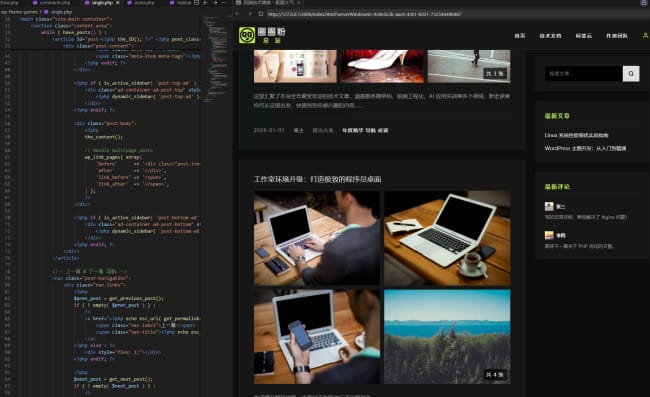Click editor navigate forward arrow
The height and width of the screenshot is (397, 650).
[x=215, y=2]
